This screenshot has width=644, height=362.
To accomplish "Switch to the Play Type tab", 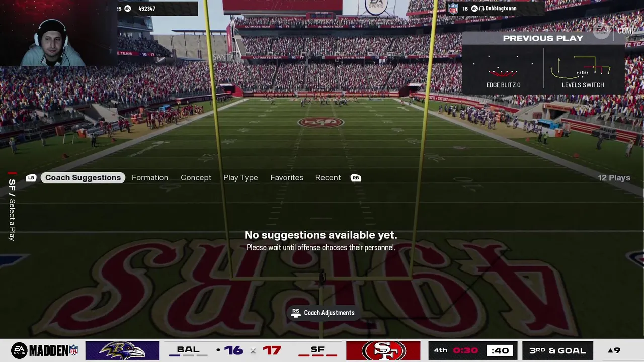I will point(240,178).
